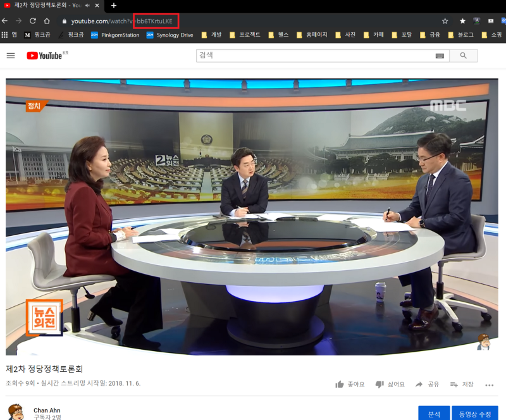Open the Chan Ahn channel name link
This screenshot has width=506, height=420.
point(47,411)
